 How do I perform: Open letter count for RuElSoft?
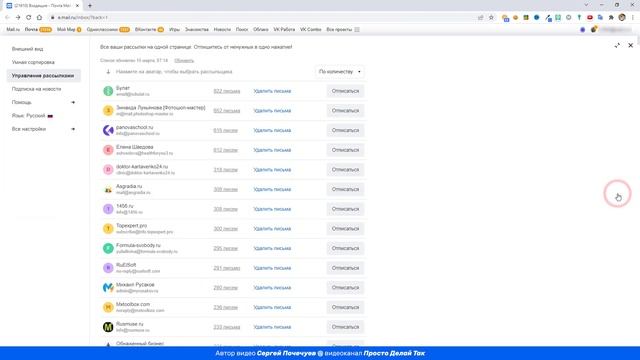point(227,268)
